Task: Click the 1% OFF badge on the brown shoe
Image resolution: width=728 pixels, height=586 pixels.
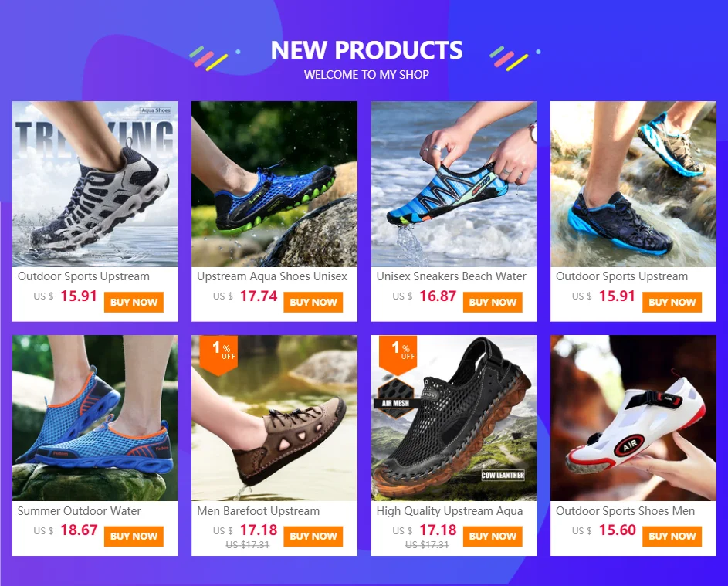Action: 218,354
